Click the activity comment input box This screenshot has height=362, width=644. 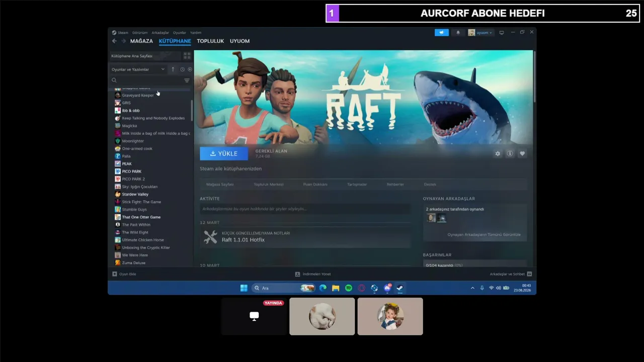point(305,209)
